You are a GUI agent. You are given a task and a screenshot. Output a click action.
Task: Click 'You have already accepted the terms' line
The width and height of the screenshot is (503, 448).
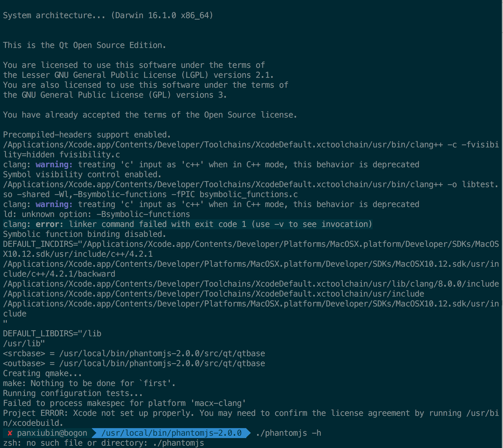[x=150, y=115]
